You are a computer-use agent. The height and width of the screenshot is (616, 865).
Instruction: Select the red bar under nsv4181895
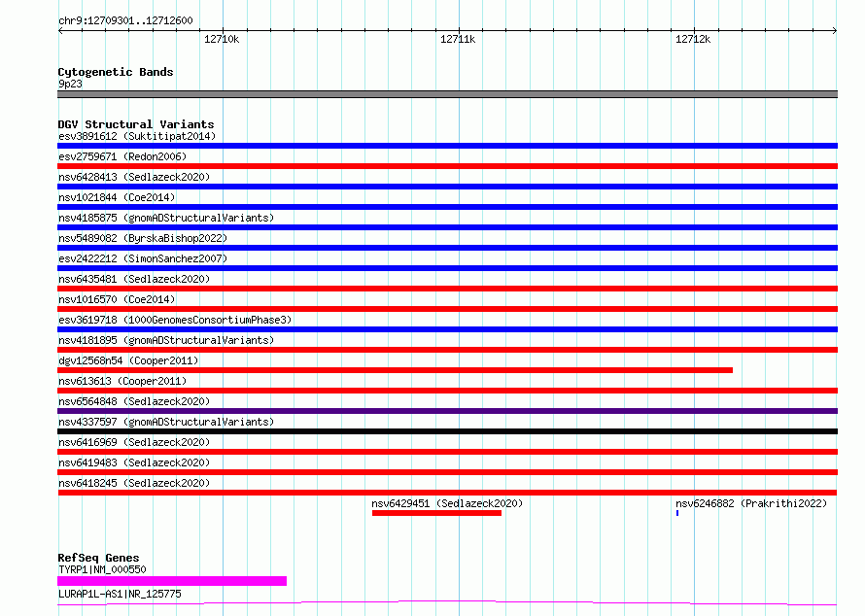[x=447, y=350]
